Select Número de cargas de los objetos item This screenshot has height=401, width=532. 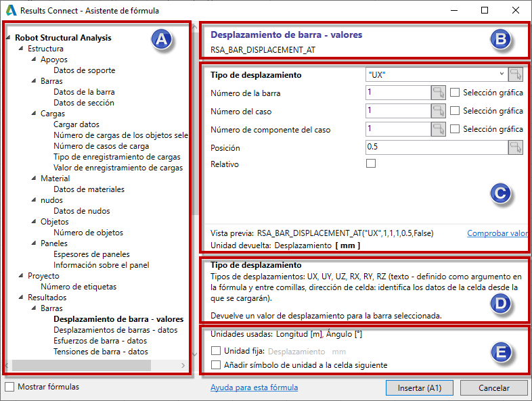tap(120, 135)
